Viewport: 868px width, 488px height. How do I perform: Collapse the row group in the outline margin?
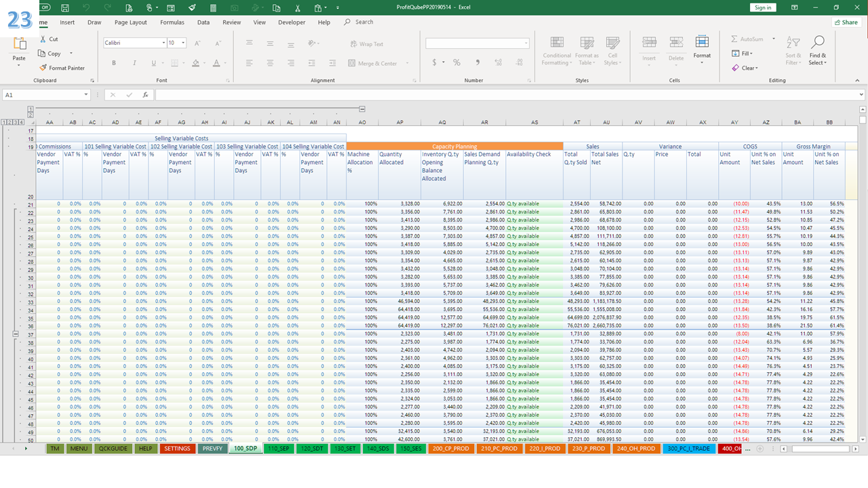coord(15,333)
